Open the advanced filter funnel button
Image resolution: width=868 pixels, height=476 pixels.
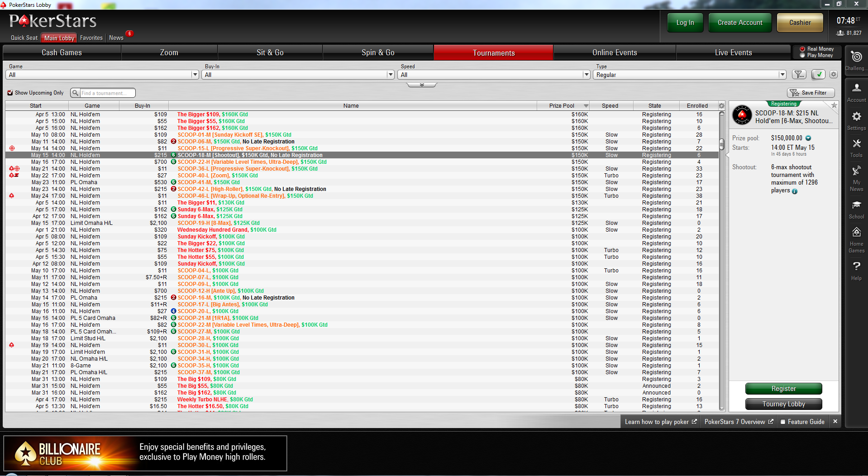pyautogui.click(x=799, y=75)
